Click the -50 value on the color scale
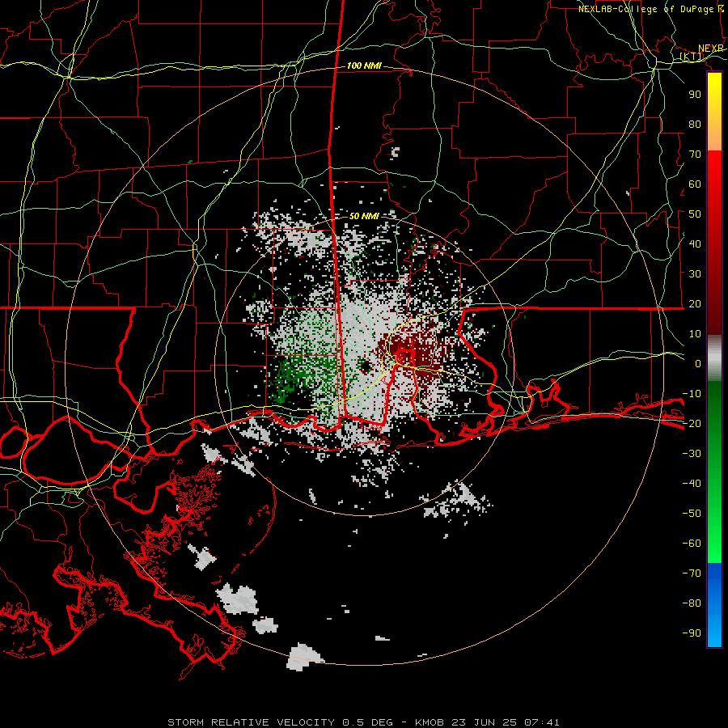728x728 pixels. click(x=692, y=514)
